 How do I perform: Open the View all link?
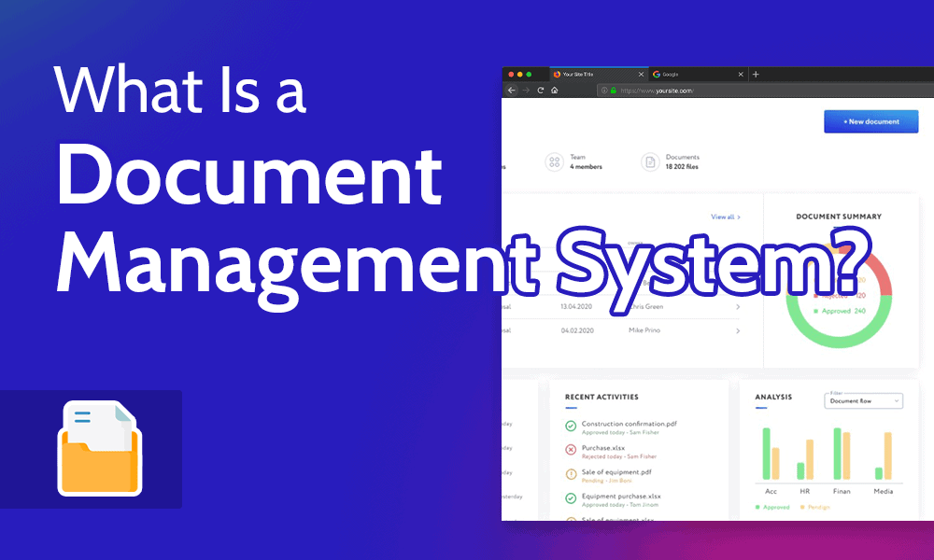[724, 216]
